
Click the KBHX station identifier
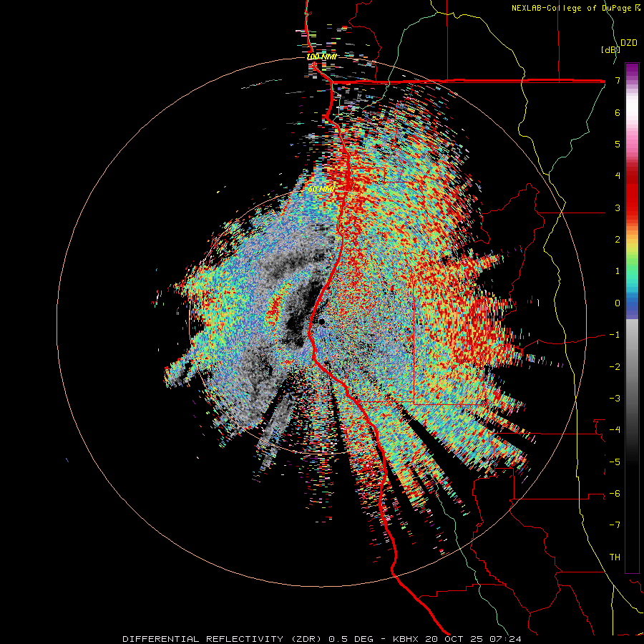(x=406, y=639)
